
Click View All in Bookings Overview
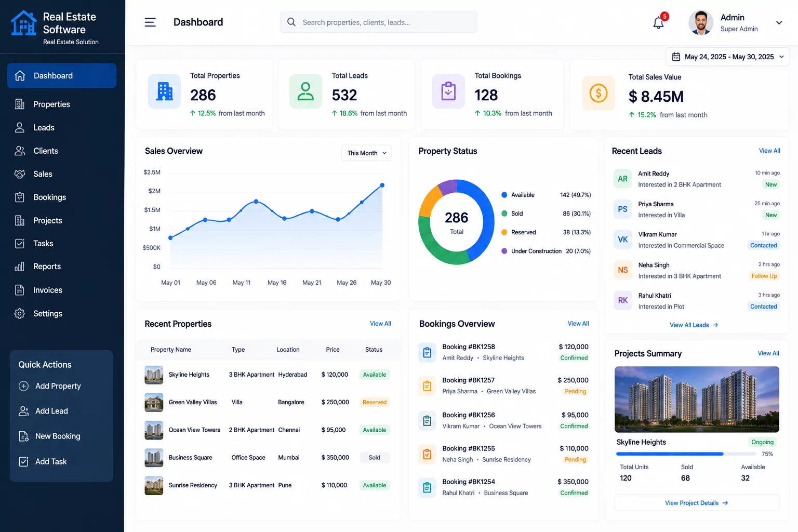pyautogui.click(x=578, y=324)
